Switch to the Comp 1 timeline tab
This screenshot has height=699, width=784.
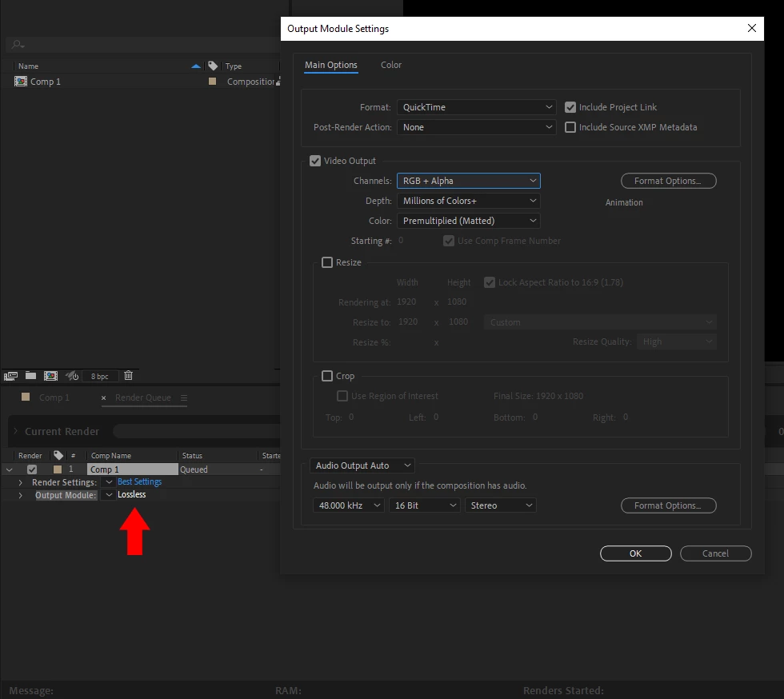(x=54, y=397)
